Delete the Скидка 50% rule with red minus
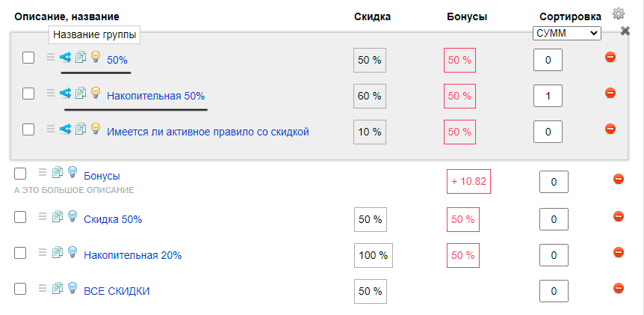This screenshot has height=315, width=644. coord(619,216)
